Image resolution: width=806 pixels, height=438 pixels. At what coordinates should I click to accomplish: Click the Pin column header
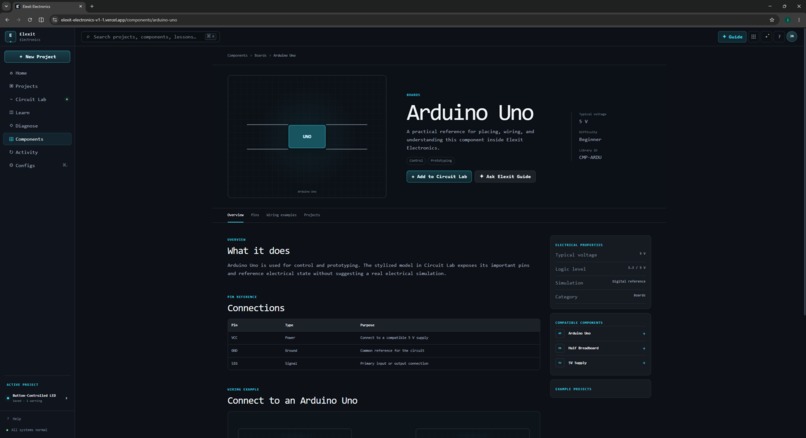pyautogui.click(x=234, y=325)
